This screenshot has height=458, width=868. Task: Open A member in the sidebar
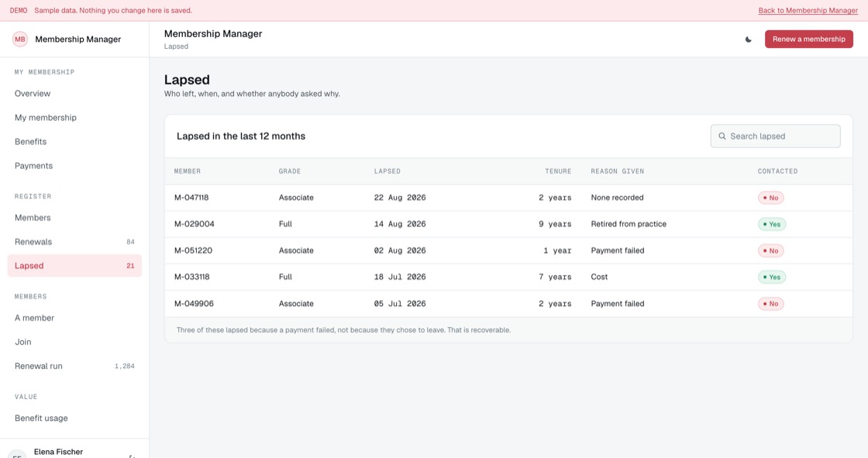click(x=74, y=318)
